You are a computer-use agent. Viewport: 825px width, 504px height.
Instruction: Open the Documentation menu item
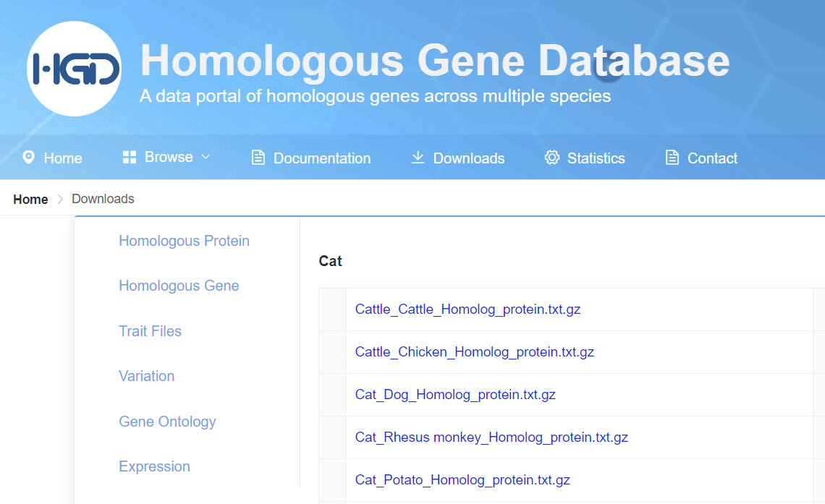point(311,158)
